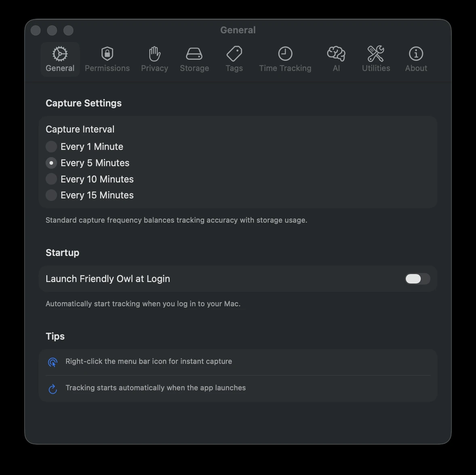Click the cursor icon beside right-click tip
Screen dimensions: 476x475
tap(53, 362)
